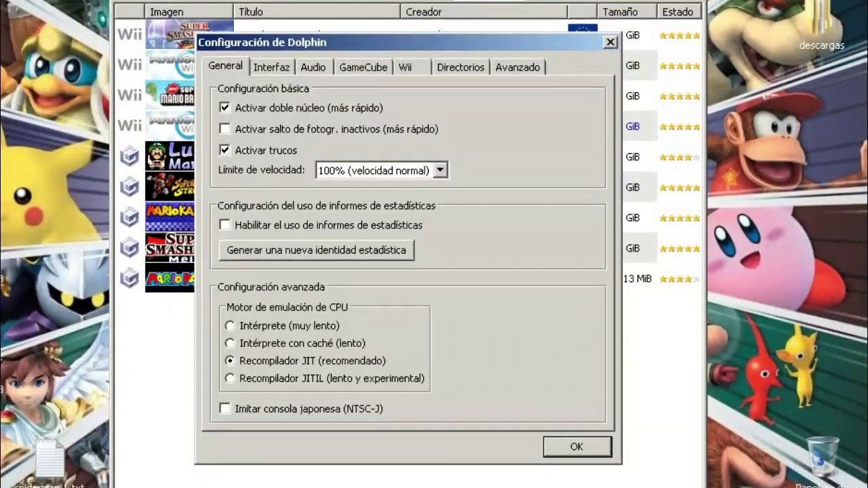Sort game list by Creador column
Viewport: 868px width, 488px height.
[484, 12]
